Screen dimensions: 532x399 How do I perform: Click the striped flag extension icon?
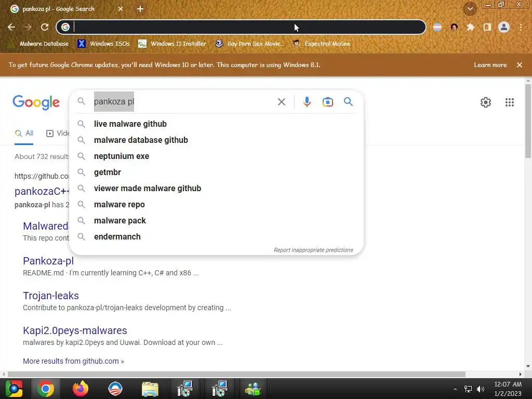(437, 27)
